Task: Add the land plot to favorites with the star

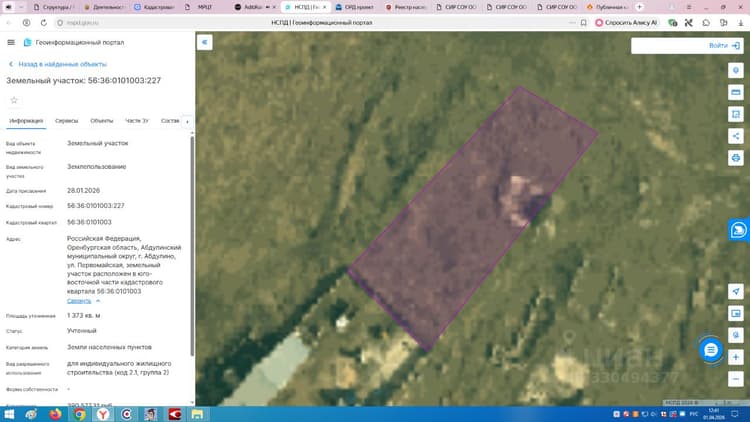Action: pyautogui.click(x=14, y=100)
